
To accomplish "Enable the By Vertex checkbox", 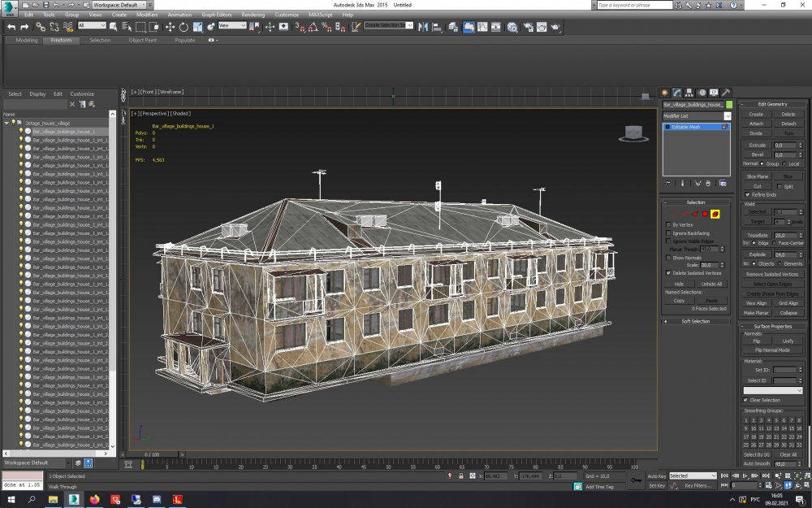I will pyautogui.click(x=668, y=224).
